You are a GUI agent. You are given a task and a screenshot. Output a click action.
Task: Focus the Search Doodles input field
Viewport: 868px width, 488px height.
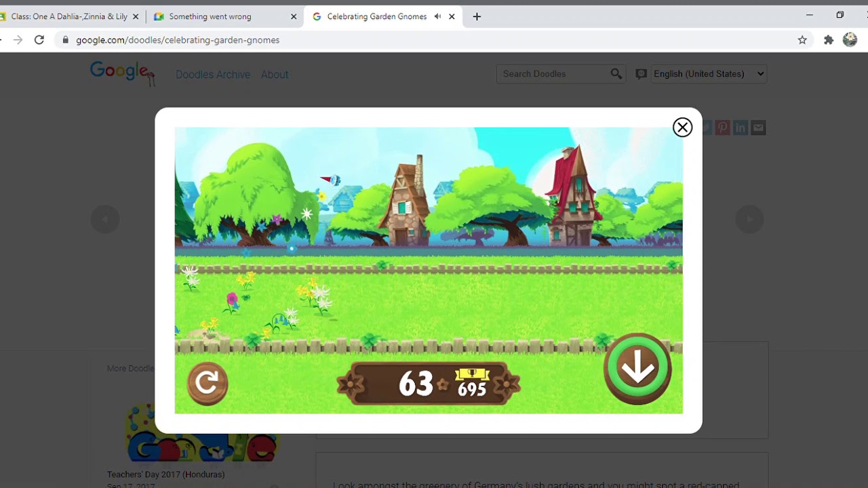553,74
